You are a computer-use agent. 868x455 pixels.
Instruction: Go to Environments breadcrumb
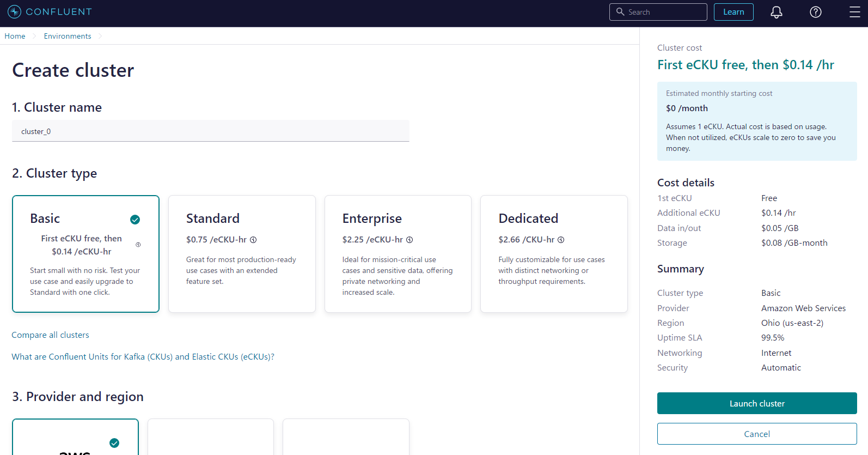click(x=68, y=36)
